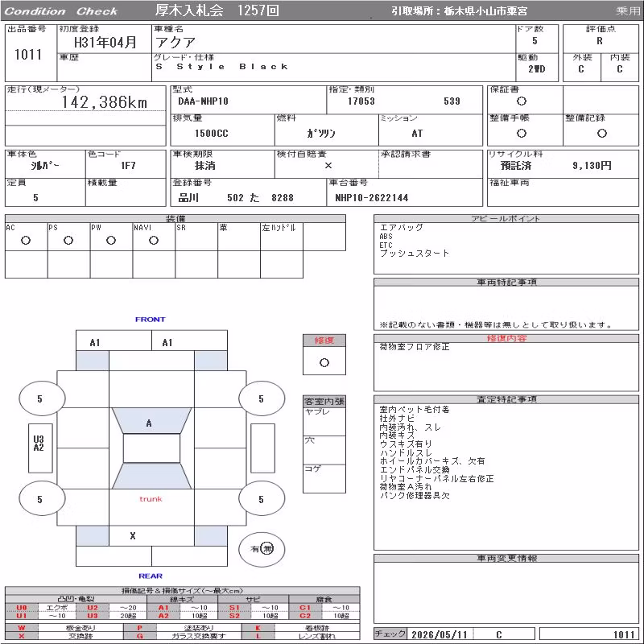Click the pickup location 栃木県小山市粟宮

click(485, 11)
